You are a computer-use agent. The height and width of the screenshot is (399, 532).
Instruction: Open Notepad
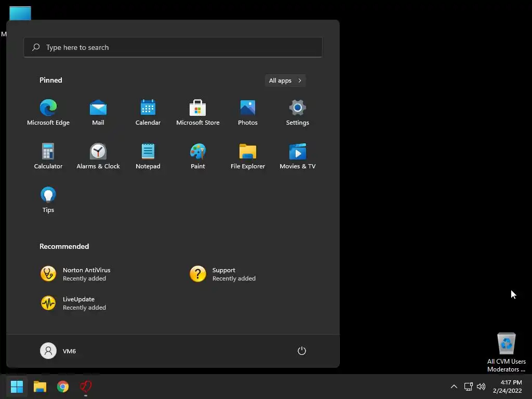tap(148, 156)
